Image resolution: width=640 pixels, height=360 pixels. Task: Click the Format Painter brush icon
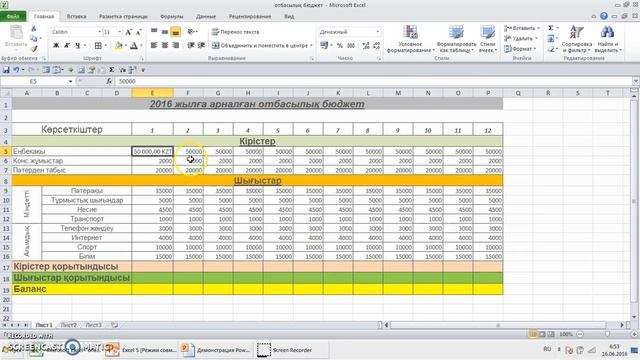click(x=33, y=49)
